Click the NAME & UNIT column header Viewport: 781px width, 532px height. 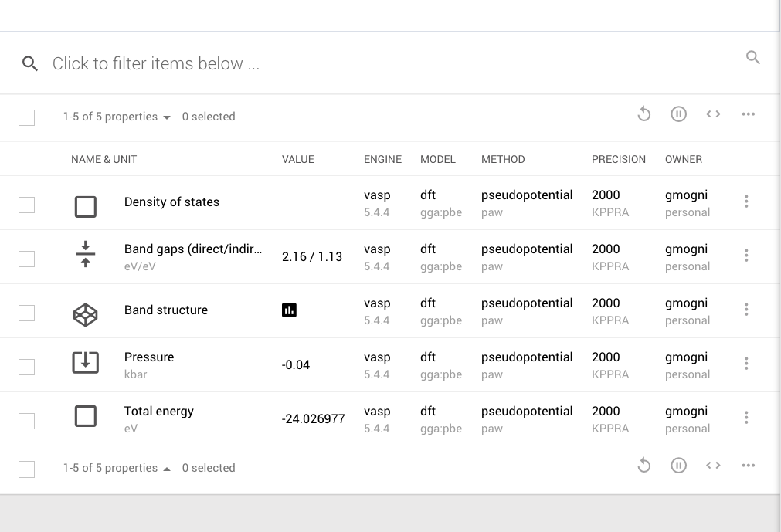104,159
